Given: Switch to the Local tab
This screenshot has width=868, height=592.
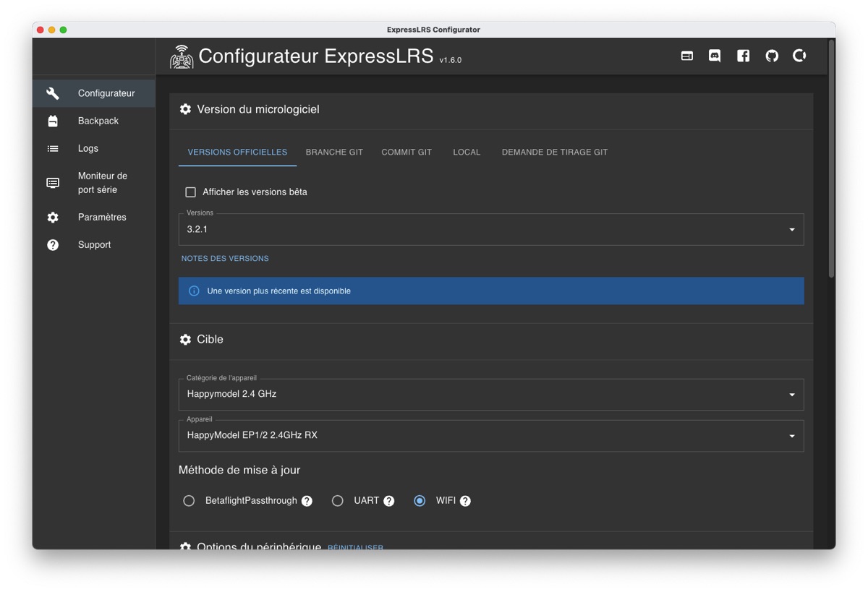Looking at the screenshot, I should click(x=467, y=153).
